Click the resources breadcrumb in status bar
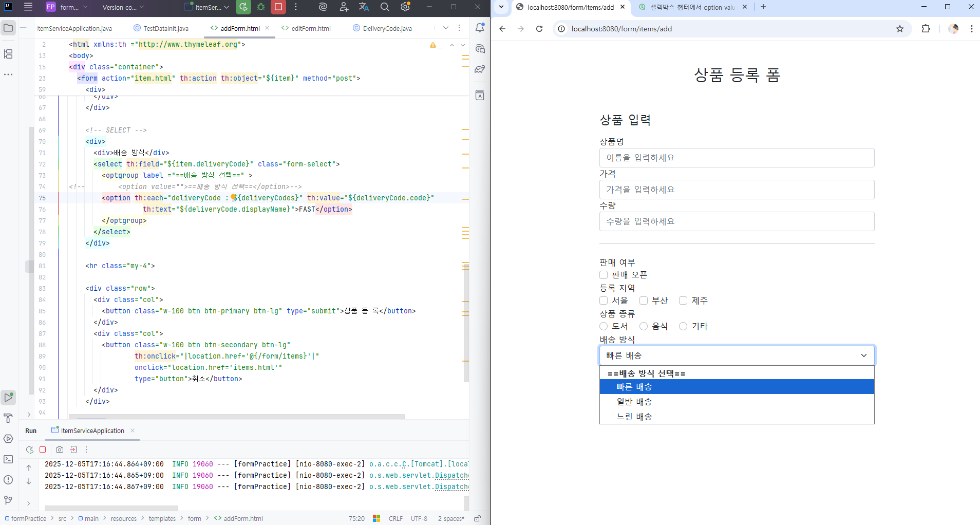The width and height of the screenshot is (980, 525). pos(124,518)
